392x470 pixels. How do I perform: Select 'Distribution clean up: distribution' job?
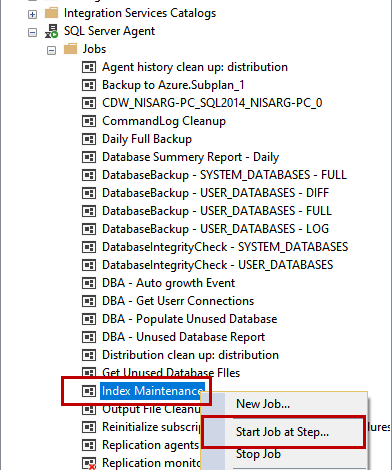click(190, 355)
